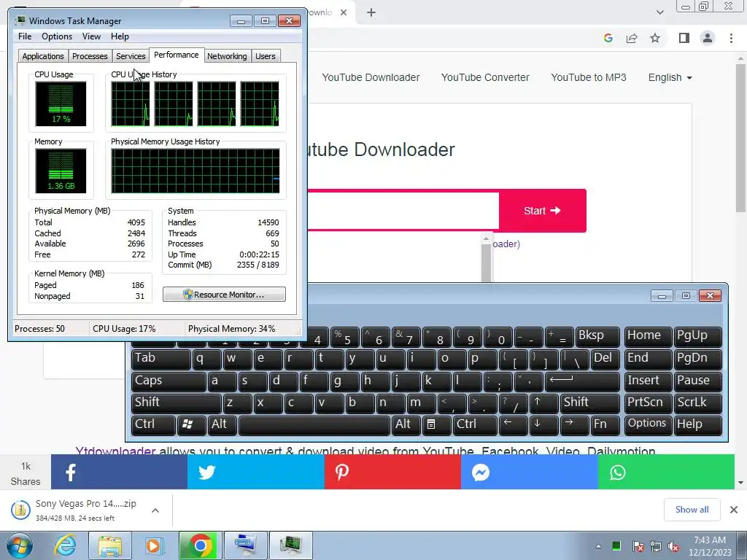Bookmark this page with the star icon
747x560 pixels.
coord(655,38)
